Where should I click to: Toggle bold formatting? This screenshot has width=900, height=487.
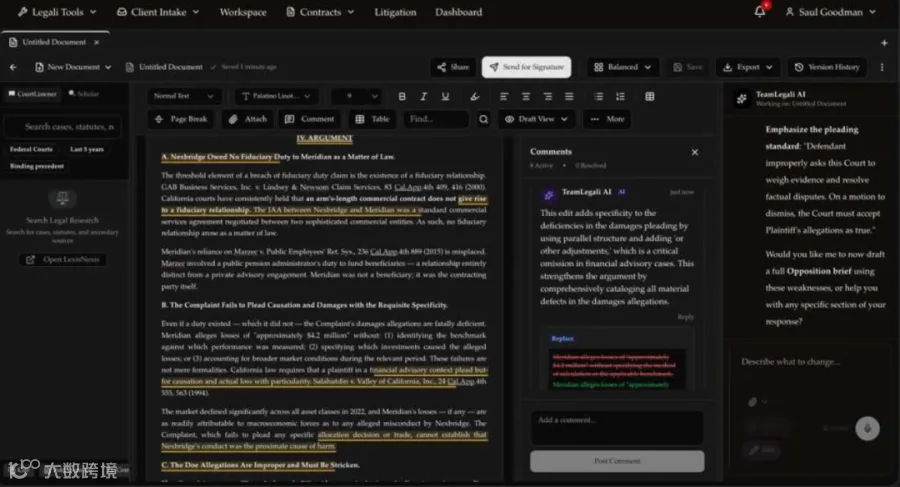click(x=402, y=96)
